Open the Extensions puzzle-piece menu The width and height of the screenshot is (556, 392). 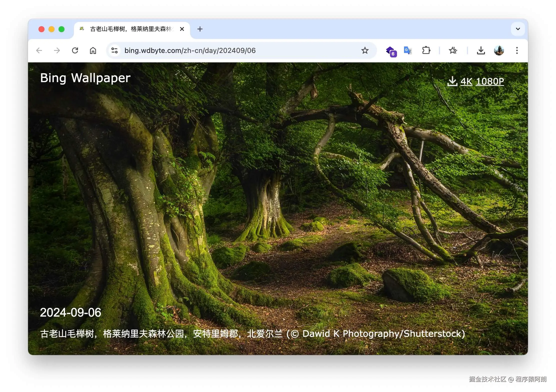pyautogui.click(x=426, y=51)
